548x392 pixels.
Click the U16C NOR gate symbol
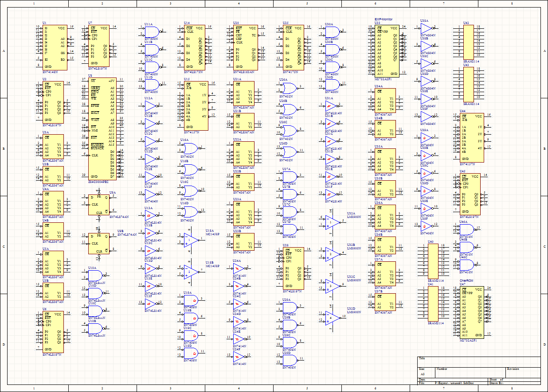190,190
